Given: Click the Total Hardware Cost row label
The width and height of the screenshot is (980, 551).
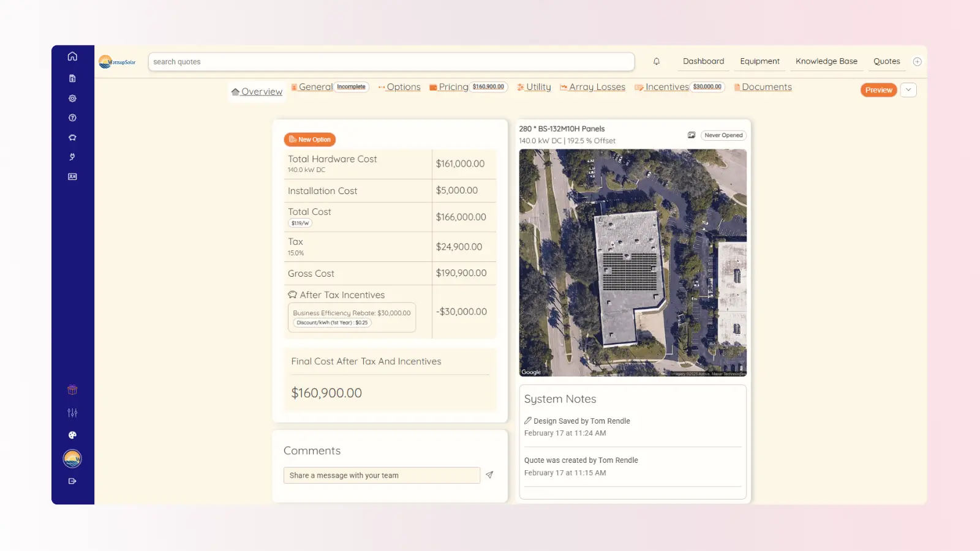Looking at the screenshot, I should click(x=332, y=159).
